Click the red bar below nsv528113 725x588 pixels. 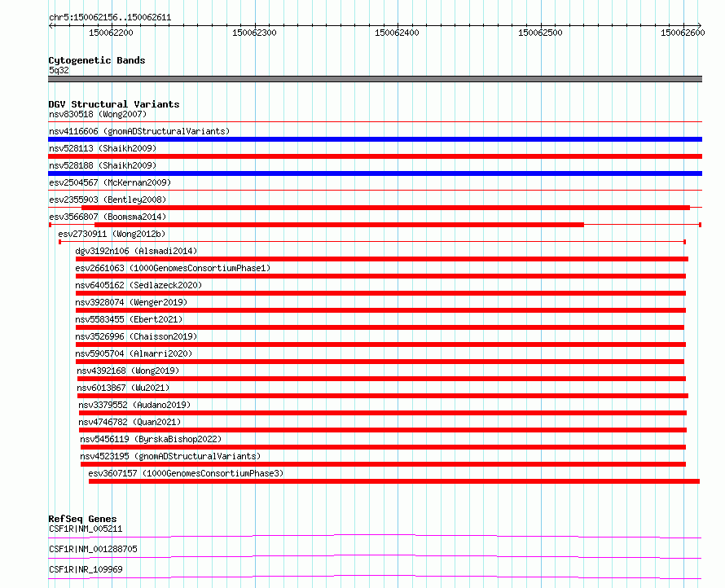[375, 156]
